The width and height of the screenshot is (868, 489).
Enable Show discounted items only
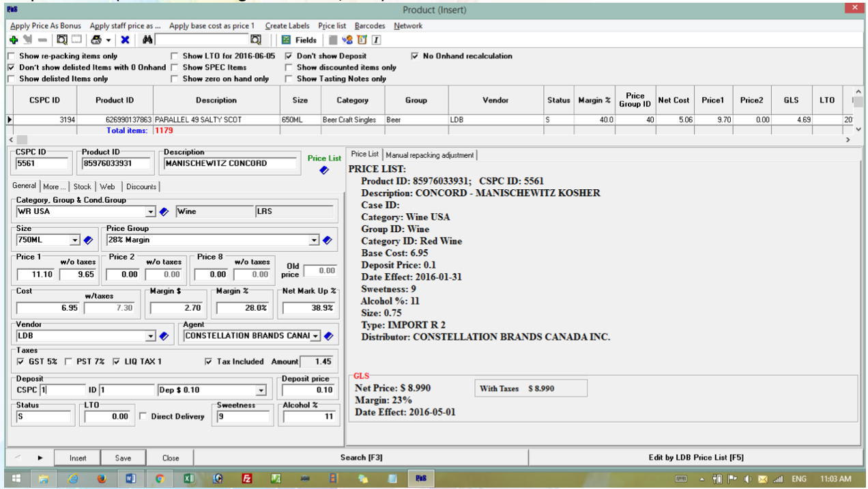[289, 68]
